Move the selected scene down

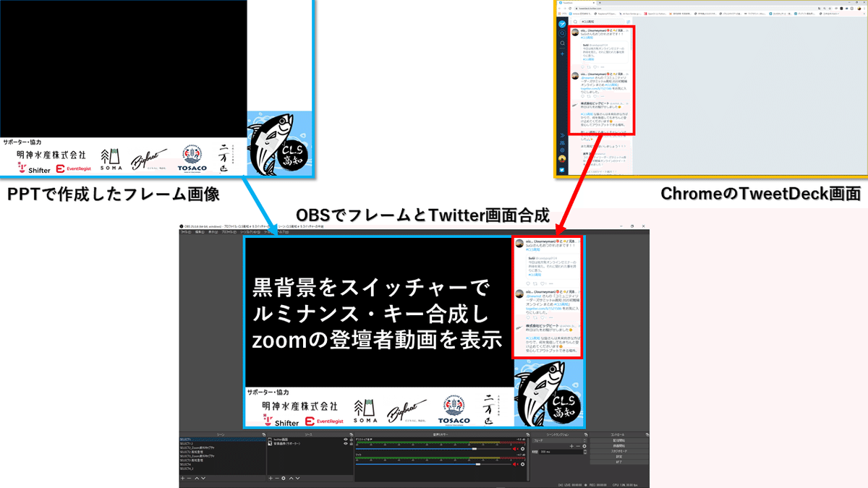203,478
